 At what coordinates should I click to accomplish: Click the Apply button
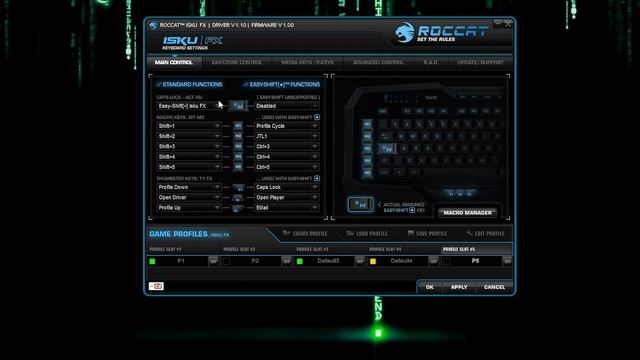(x=459, y=287)
